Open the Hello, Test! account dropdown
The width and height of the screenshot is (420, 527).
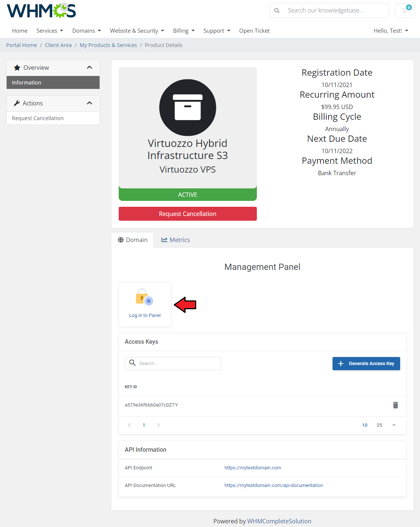tap(391, 31)
